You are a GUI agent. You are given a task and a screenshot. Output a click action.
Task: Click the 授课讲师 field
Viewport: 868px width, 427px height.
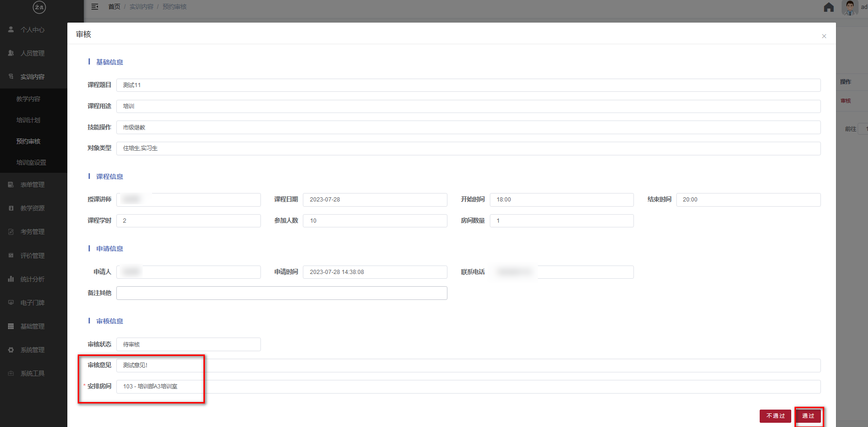coord(188,200)
